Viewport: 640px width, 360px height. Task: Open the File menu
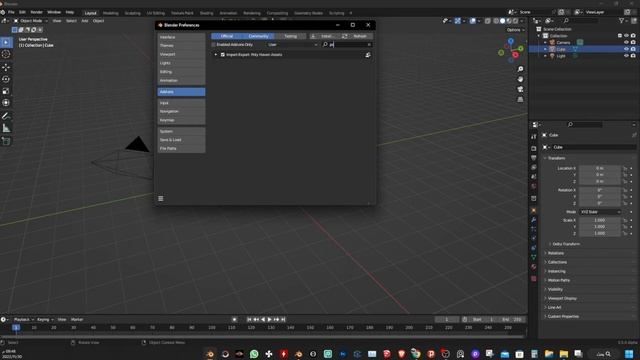click(x=11, y=12)
